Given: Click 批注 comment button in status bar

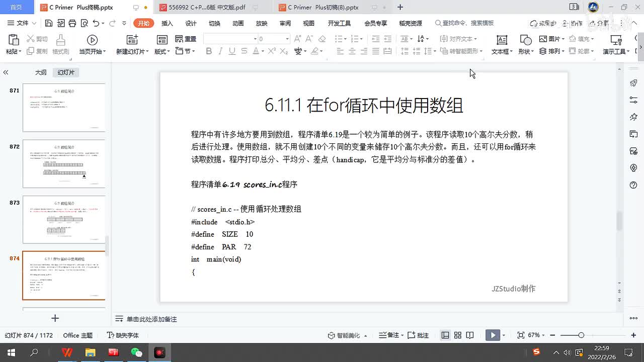Looking at the screenshot, I should click(418, 335).
